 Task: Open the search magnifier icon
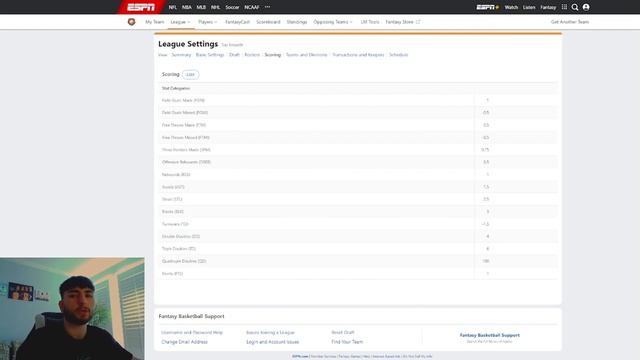575,7
